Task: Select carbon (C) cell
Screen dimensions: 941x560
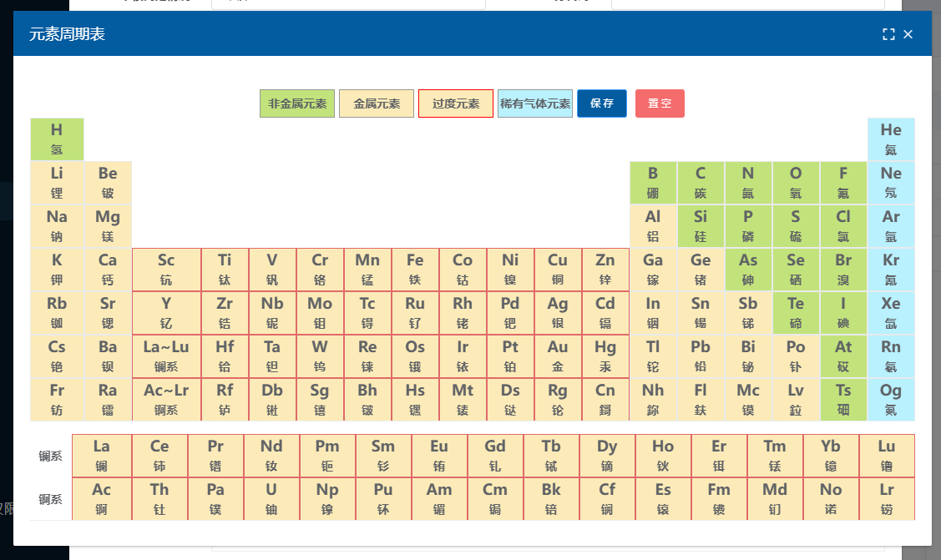Action: coord(701,182)
